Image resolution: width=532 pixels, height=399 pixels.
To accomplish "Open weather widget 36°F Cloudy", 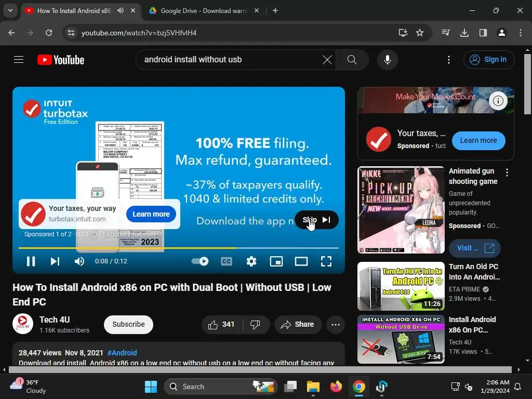I will pos(28,387).
